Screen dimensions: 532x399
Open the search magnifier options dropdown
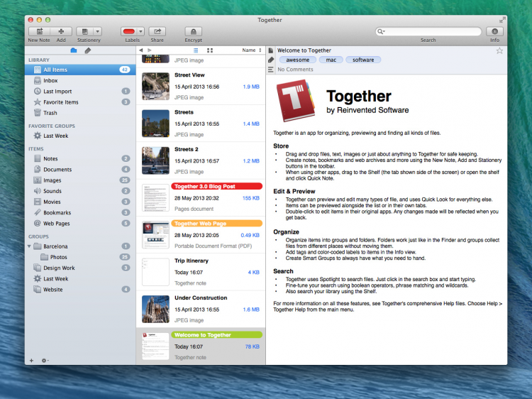point(381,31)
